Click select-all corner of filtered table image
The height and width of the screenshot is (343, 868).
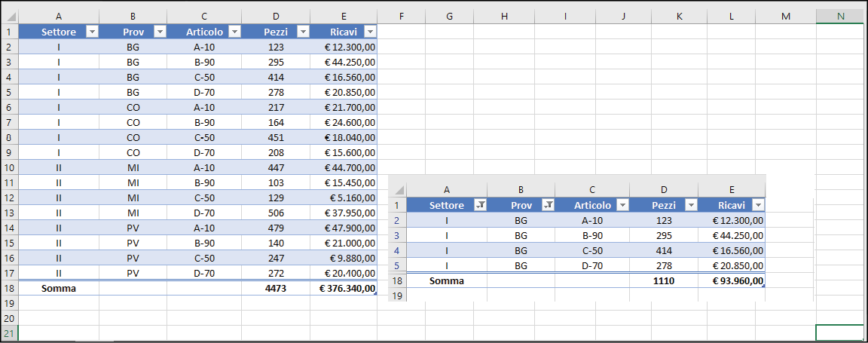[399, 190]
